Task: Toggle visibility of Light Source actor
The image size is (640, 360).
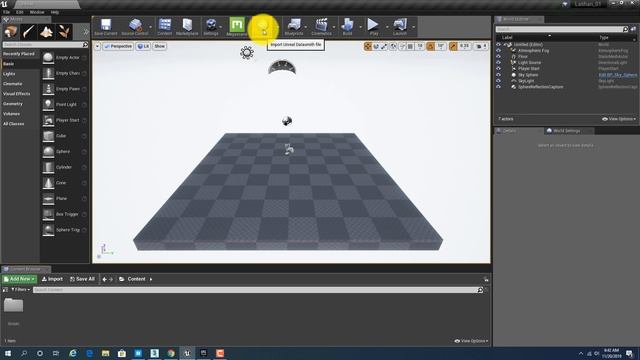Action: tap(498, 63)
